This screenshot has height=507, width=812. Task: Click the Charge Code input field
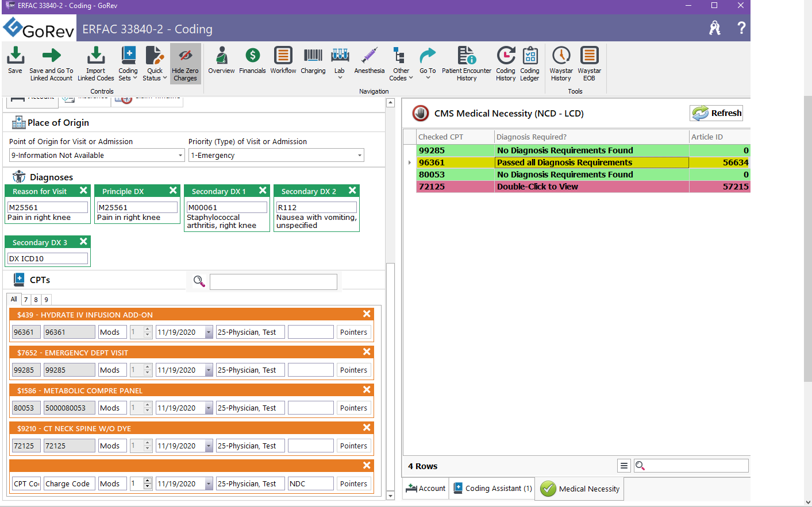pyautogui.click(x=70, y=483)
